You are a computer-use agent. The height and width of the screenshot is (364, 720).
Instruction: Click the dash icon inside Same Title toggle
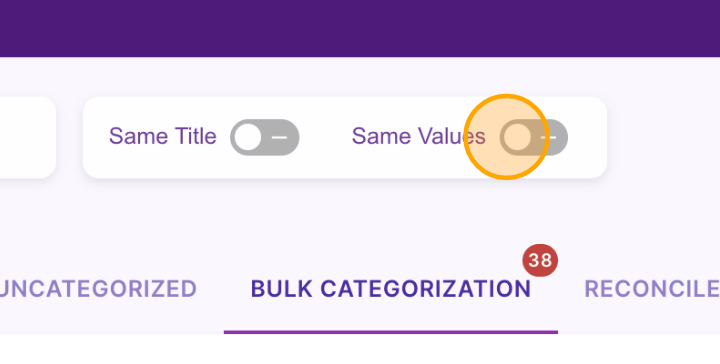279,137
